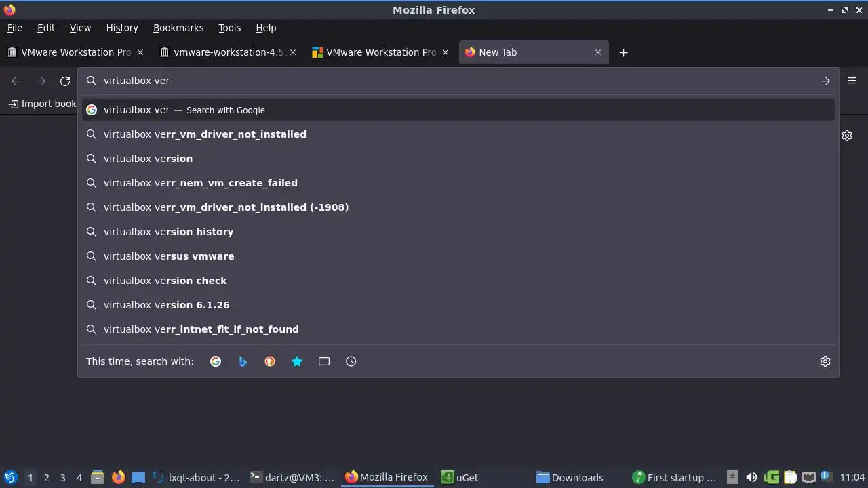Image resolution: width=868 pixels, height=488 pixels.
Task: Search in History using clock icon
Action: point(351,361)
